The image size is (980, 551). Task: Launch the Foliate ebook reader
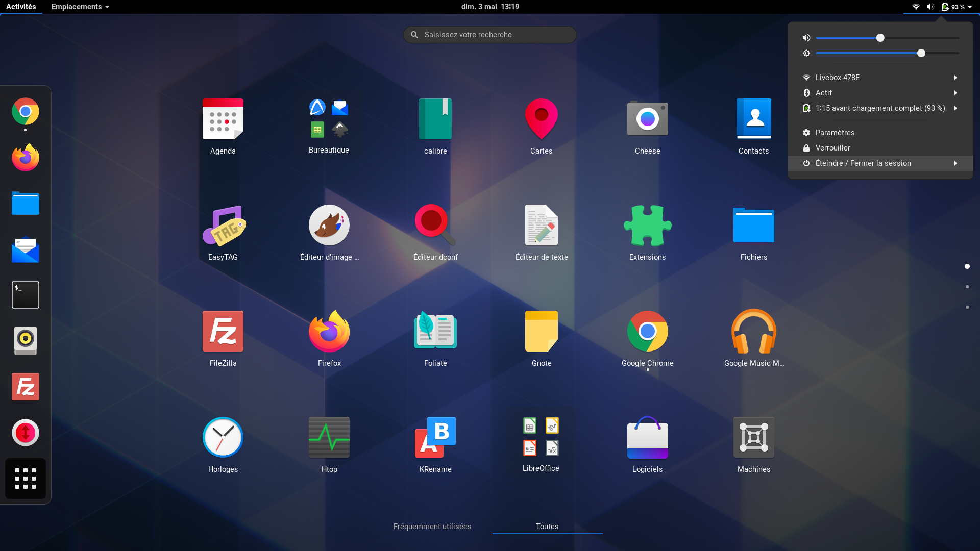click(435, 332)
